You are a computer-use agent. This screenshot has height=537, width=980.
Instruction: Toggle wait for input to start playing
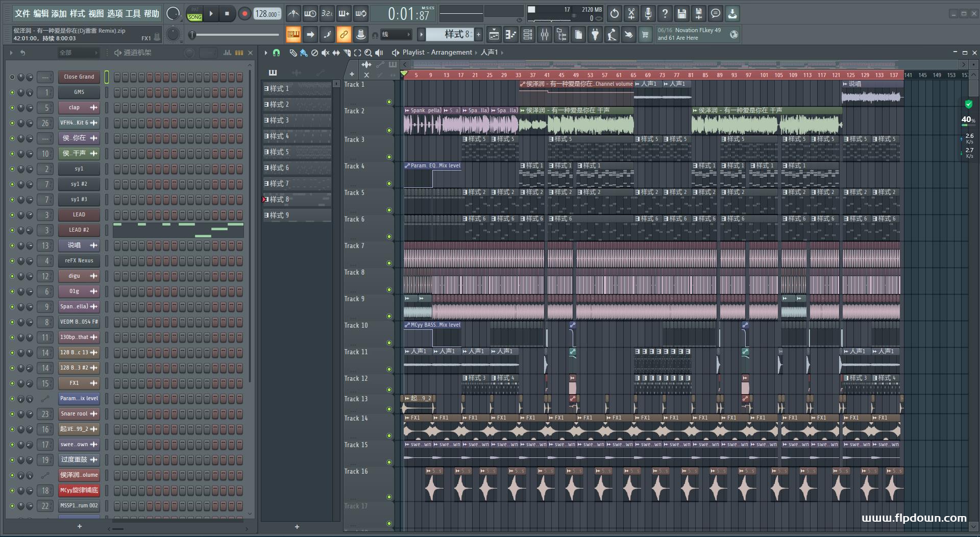click(x=310, y=14)
